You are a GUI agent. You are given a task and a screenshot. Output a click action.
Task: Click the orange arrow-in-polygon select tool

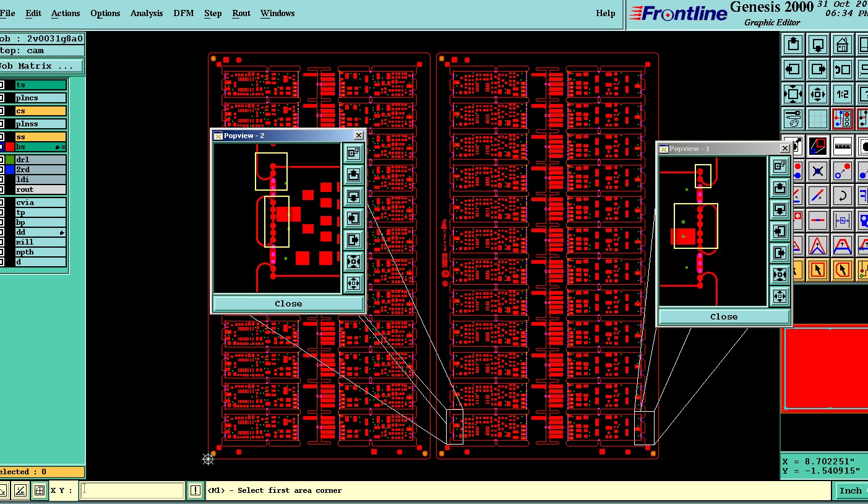click(842, 269)
